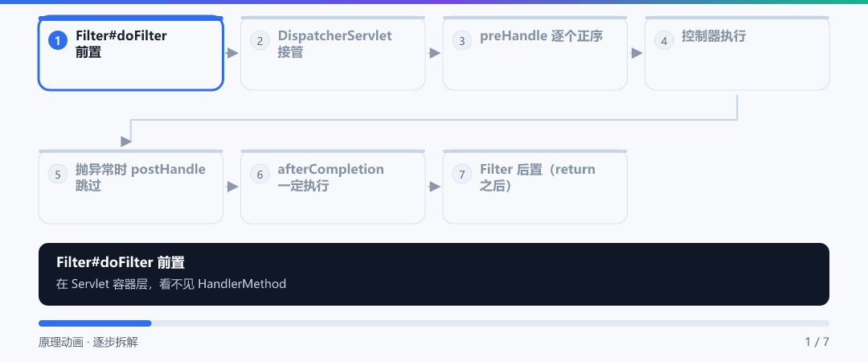Click the step 4 number badge
The image size is (868, 362).
point(664,40)
